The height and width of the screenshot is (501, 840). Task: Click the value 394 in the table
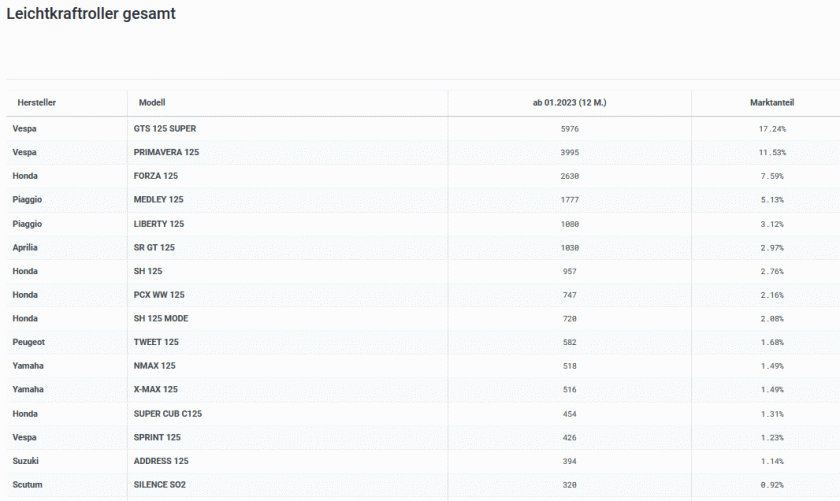pyautogui.click(x=569, y=461)
